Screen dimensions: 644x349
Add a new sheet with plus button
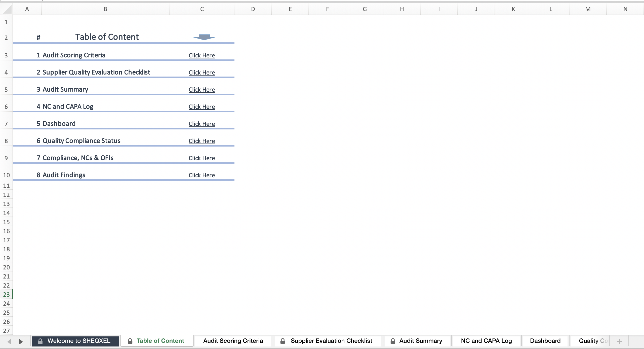tap(619, 341)
